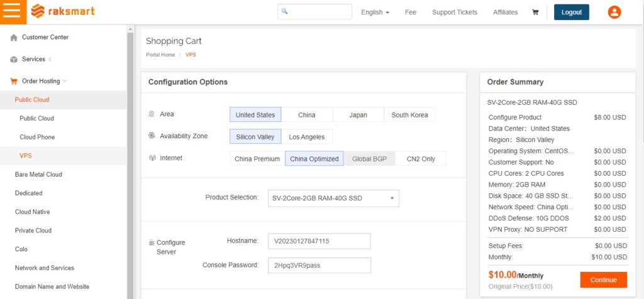Open VPS in sidebar

coord(25,156)
